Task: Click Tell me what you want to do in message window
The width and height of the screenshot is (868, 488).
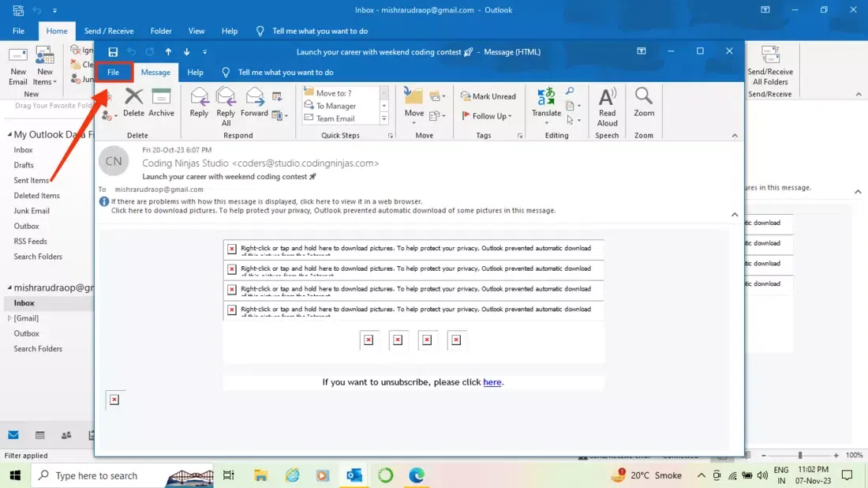Action: click(285, 72)
